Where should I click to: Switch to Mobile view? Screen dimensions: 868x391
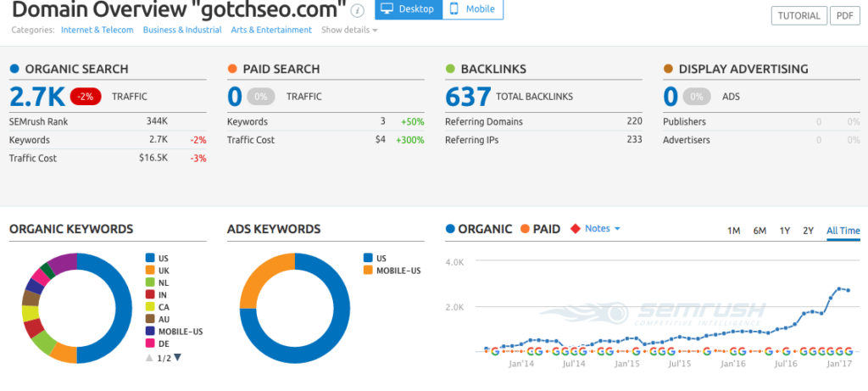pos(473,8)
